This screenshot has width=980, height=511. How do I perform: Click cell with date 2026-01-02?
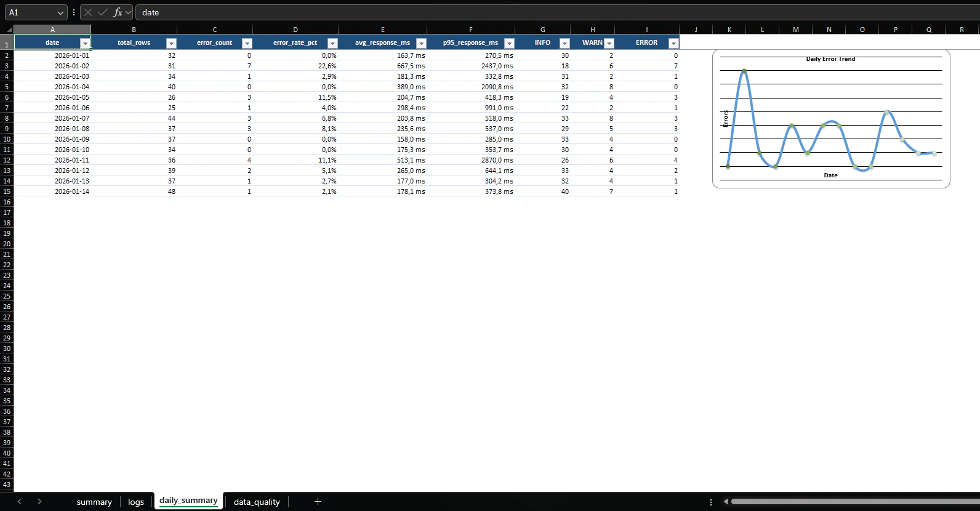click(x=52, y=66)
